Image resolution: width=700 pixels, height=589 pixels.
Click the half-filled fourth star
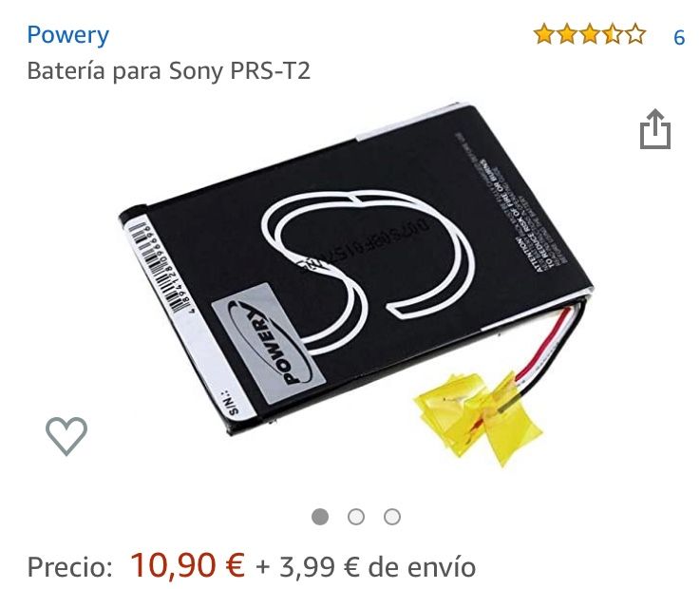pyautogui.click(x=613, y=34)
